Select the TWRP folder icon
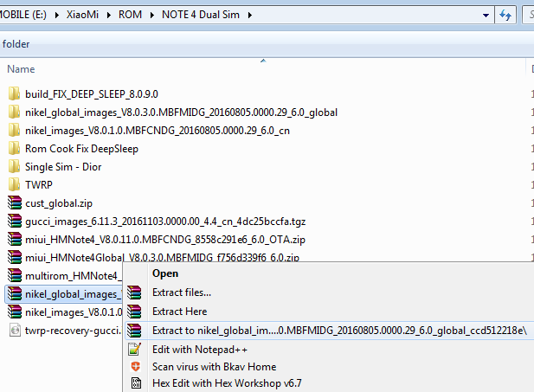The height and width of the screenshot is (392, 534). tap(15, 184)
